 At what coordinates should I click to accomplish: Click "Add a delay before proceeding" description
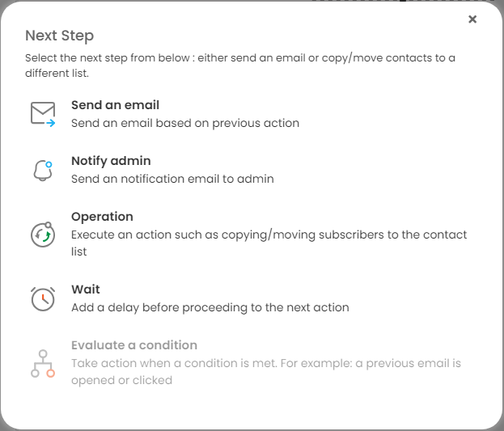pos(210,307)
